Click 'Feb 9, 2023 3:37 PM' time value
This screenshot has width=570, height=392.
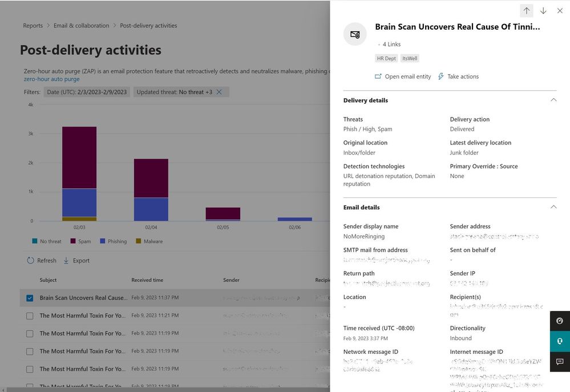pyautogui.click(x=365, y=338)
